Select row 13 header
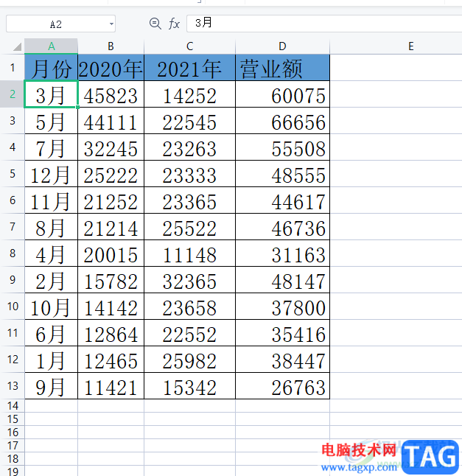The height and width of the screenshot is (476, 462). tap(12, 386)
